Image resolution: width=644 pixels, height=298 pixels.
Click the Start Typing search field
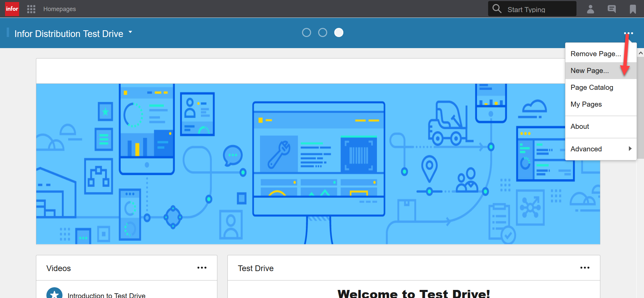pos(532,9)
